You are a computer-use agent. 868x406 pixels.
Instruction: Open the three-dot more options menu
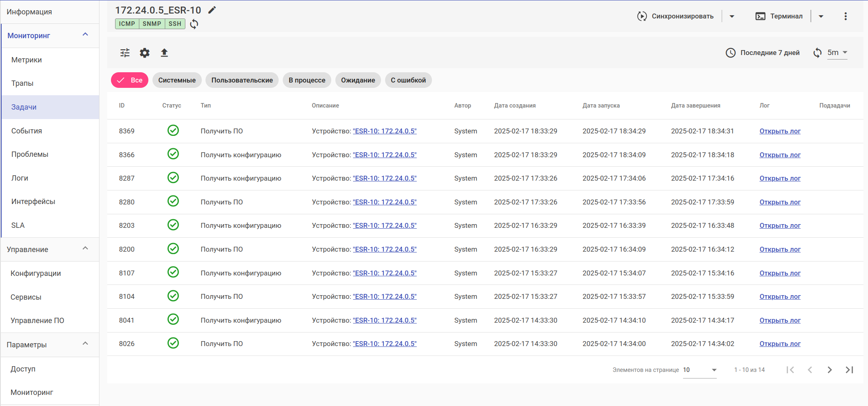(x=845, y=16)
